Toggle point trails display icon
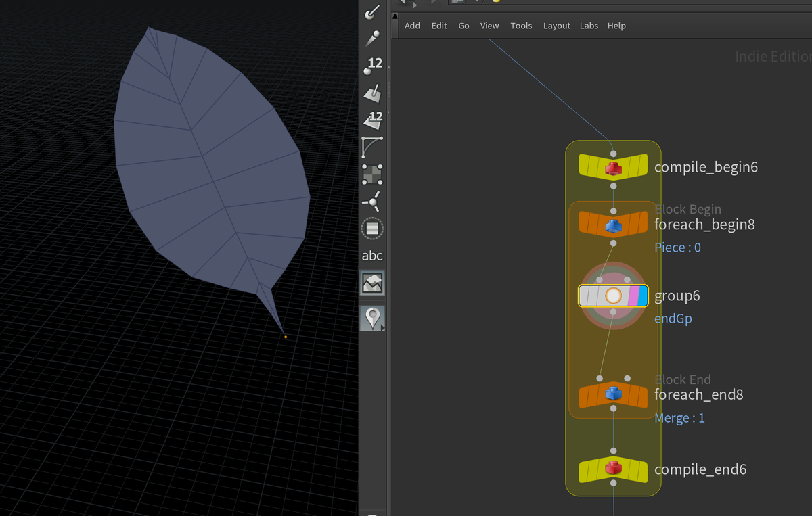This screenshot has height=516, width=812. tap(372, 39)
